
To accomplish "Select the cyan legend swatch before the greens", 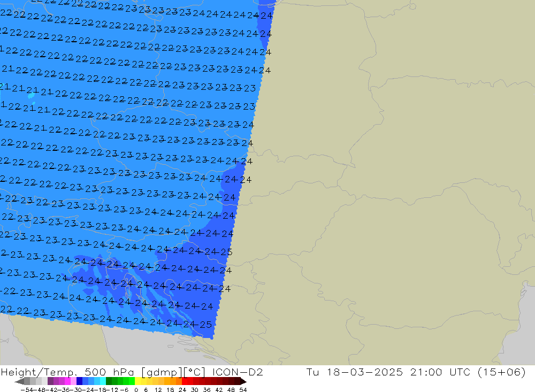I will pyautogui.click(x=103, y=381).
